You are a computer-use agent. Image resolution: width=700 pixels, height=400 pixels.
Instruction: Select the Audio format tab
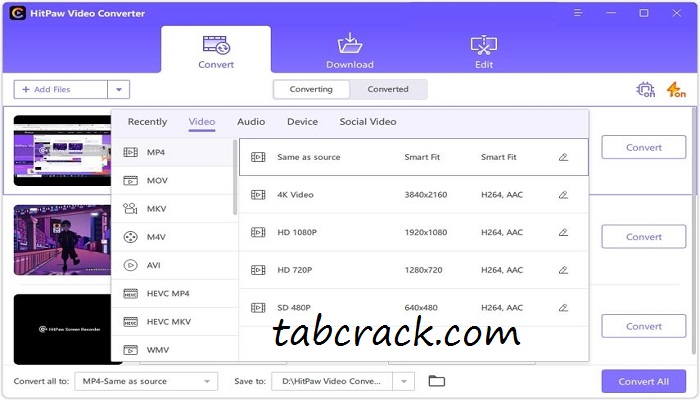[251, 121]
